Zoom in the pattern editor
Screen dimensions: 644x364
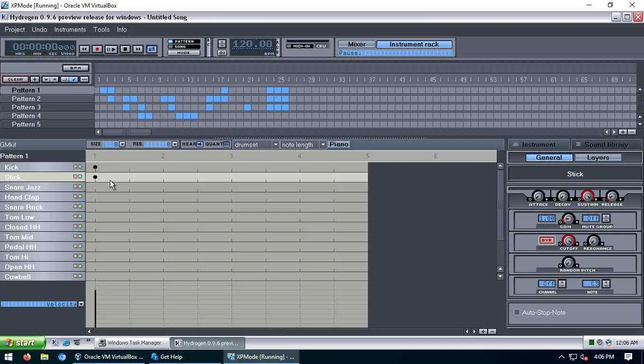click(x=483, y=331)
